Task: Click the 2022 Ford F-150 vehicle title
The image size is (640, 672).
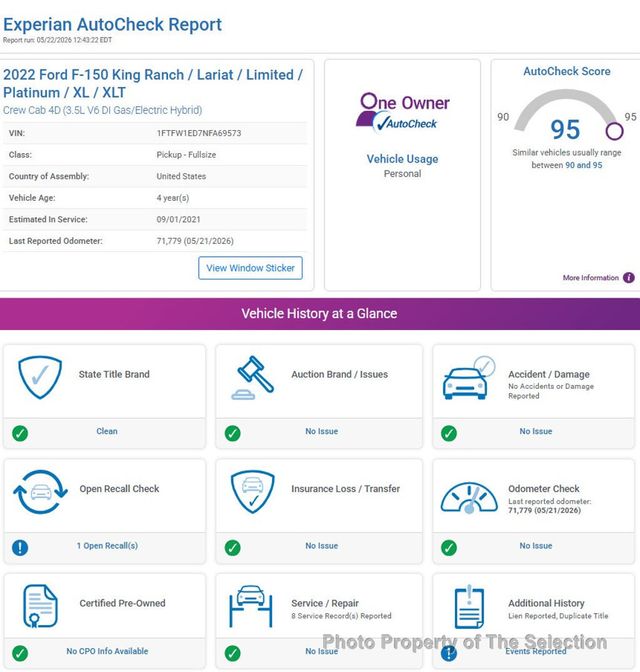Action: [153, 84]
